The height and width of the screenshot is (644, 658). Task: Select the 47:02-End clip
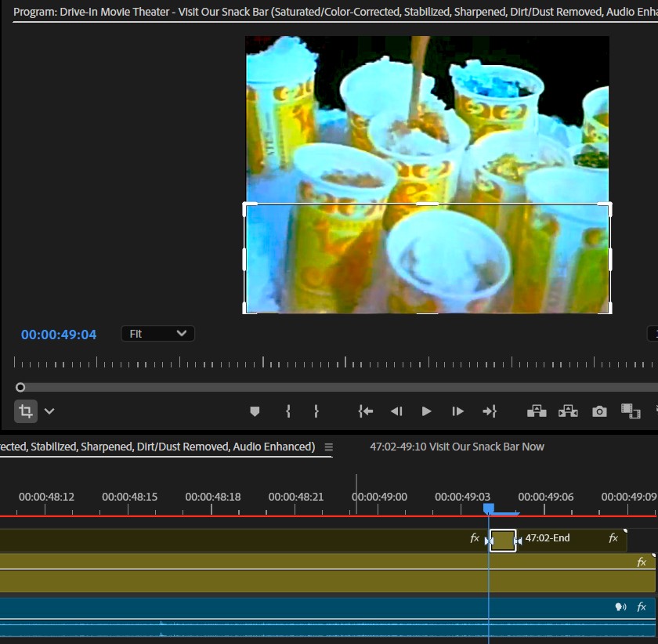(572, 541)
